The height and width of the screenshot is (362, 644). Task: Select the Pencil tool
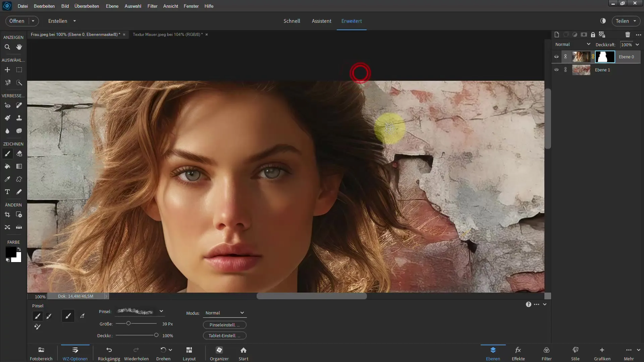pyautogui.click(x=19, y=192)
